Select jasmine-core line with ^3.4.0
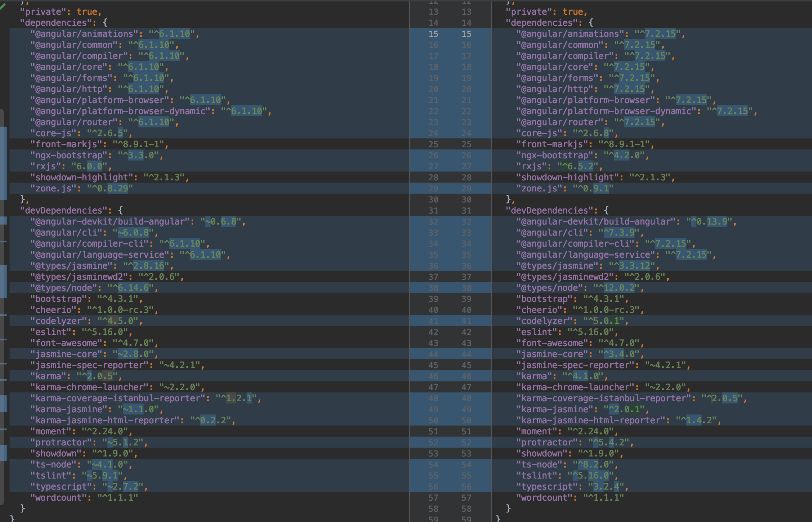 click(580, 354)
